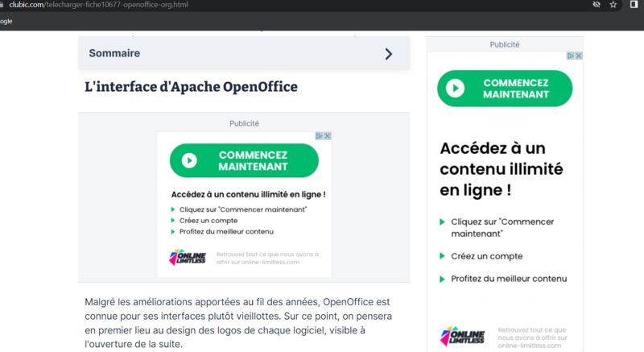Screen dimensions: 644x352
Task: Click the Online Limitless logo in the center ad
Action: [188, 258]
